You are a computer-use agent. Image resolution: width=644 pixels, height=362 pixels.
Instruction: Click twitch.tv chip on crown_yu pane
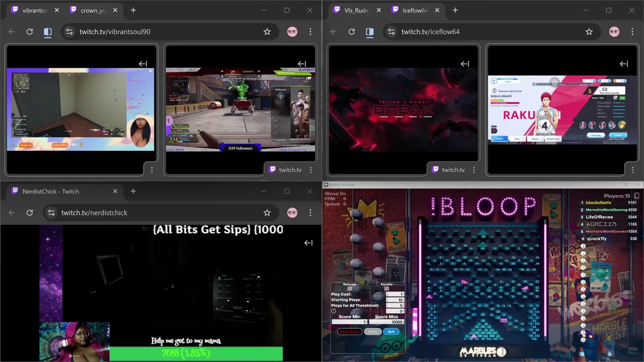click(285, 170)
